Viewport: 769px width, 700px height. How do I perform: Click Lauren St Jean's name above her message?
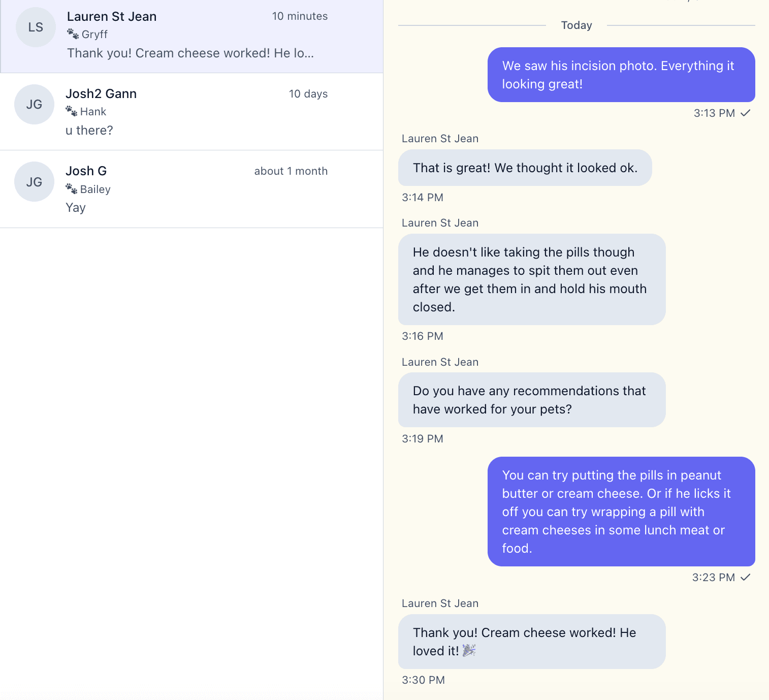440,138
